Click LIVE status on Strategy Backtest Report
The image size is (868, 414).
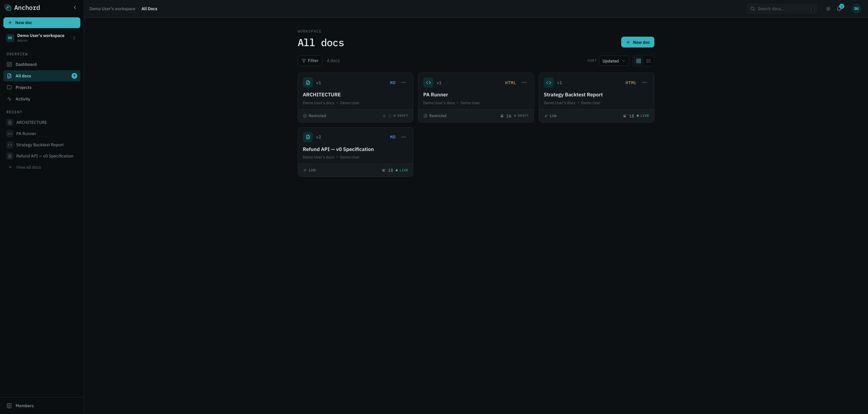tap(643, 116)
